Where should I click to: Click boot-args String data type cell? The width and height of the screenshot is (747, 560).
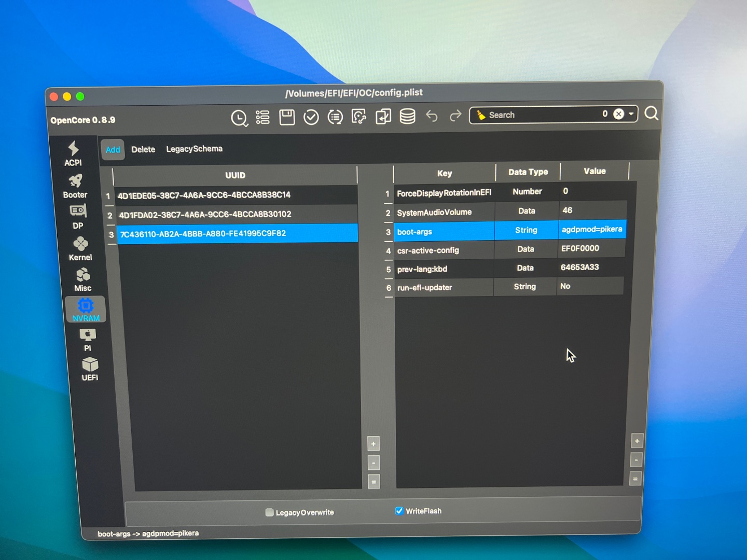526,230
